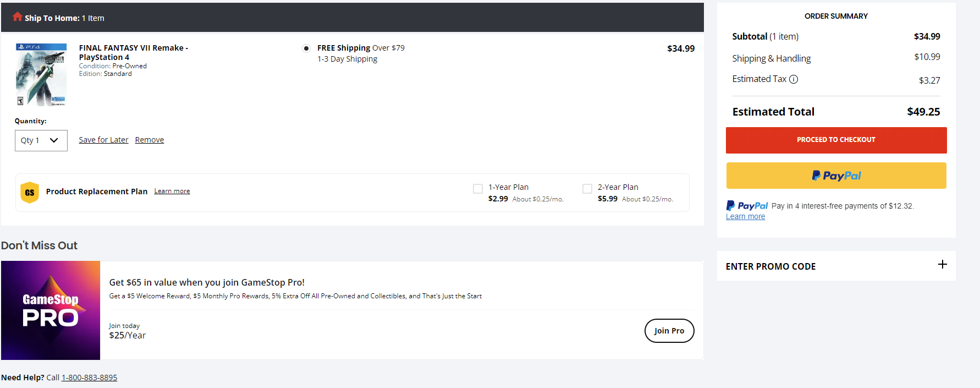Click Get $65 in value GameStop Pro headline
This screenshot has height=388, width=980.
coord(207,282)
